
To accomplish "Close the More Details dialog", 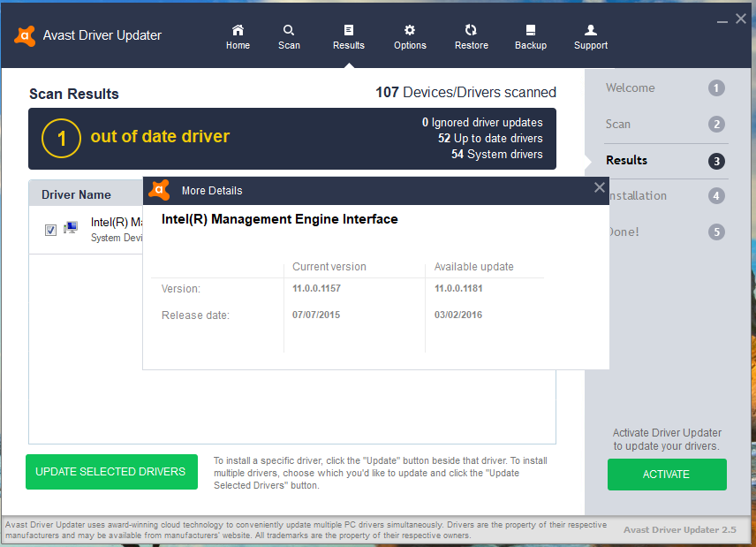I will (x=600, y=187).
